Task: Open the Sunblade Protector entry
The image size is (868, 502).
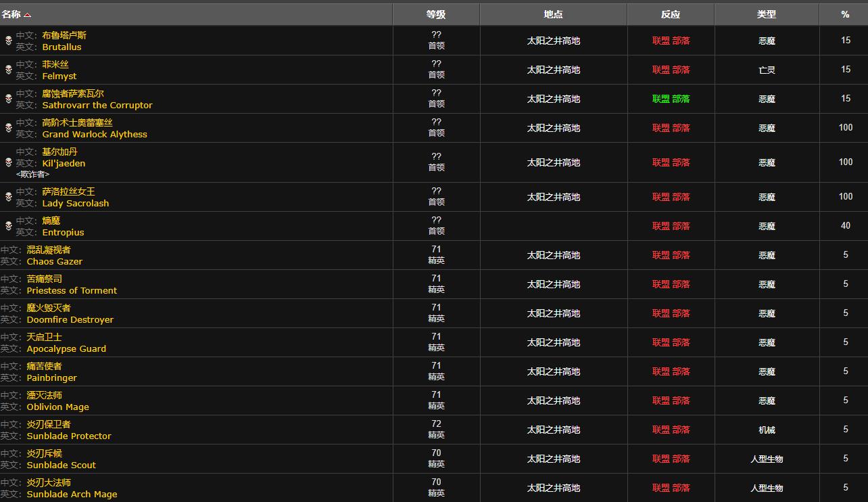Action: click(68, 436)
